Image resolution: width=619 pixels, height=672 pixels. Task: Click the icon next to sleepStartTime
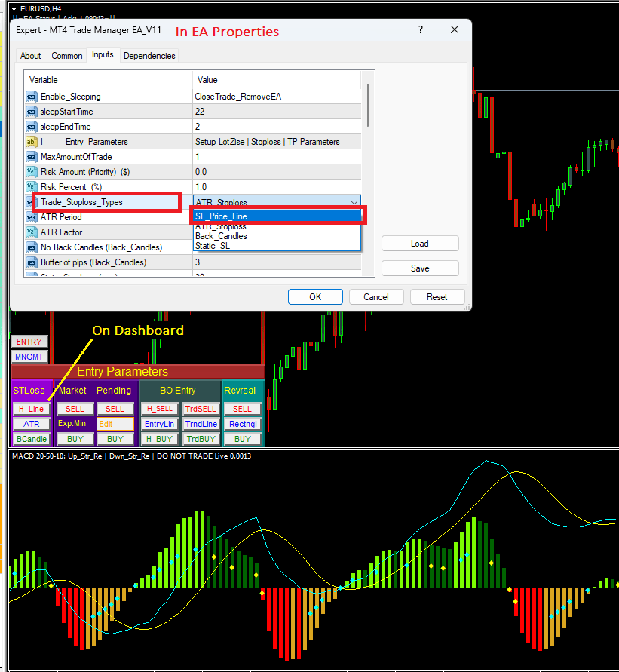[32, 112]
